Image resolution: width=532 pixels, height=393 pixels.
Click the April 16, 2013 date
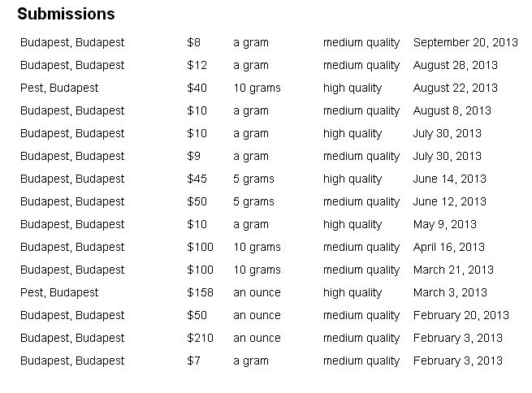coord(449,247)
